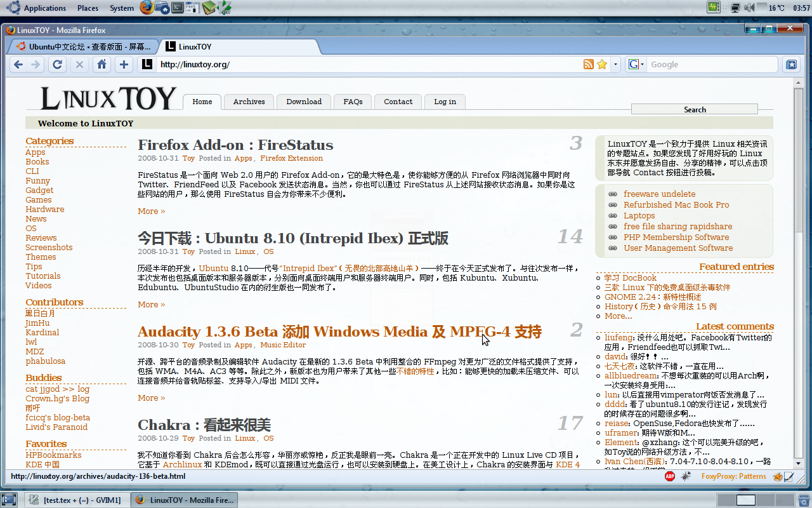Screen dimensions: 812x508
Task: Reload the page with the refresh icon
Action: [57, 64]
